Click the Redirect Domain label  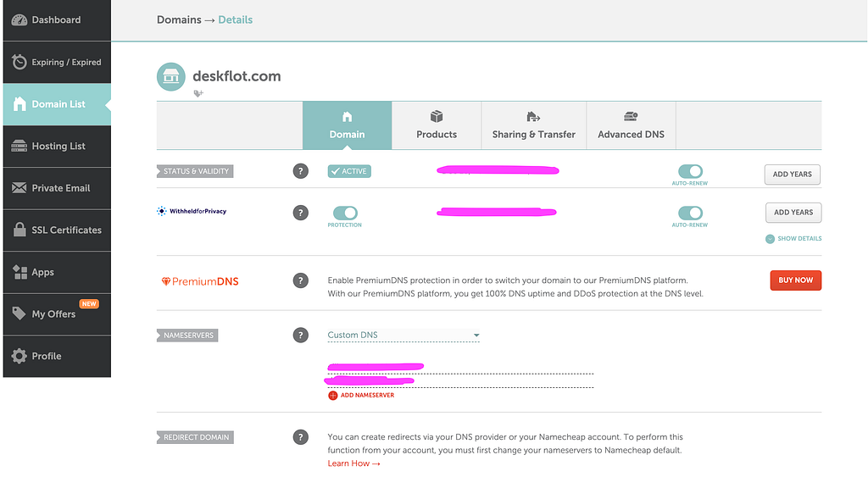click(195, 437)
